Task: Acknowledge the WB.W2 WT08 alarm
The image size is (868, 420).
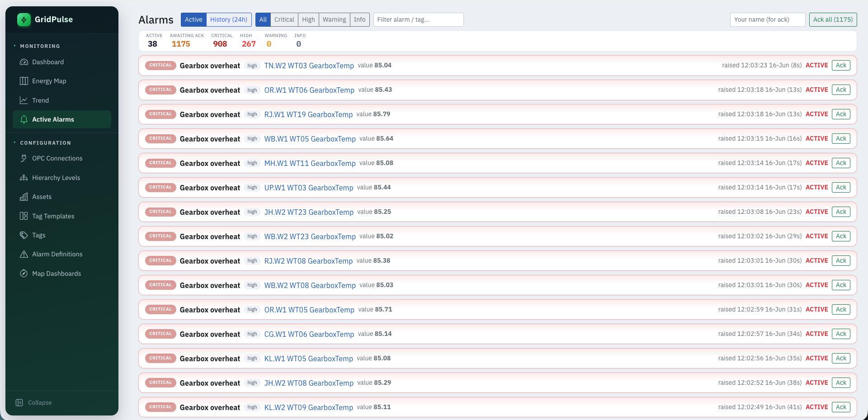Action: click(841, 285)
